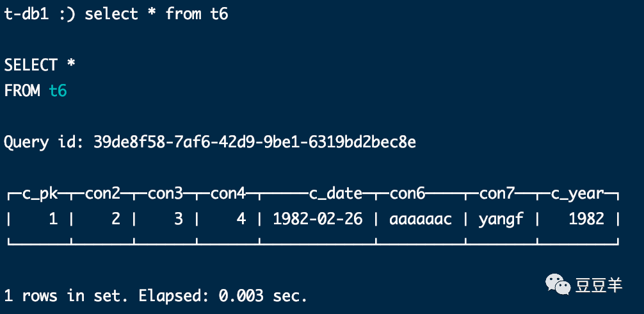Click the aaaaaac value cell
This screenshot has width=644, height=314.
click(421, 219)
